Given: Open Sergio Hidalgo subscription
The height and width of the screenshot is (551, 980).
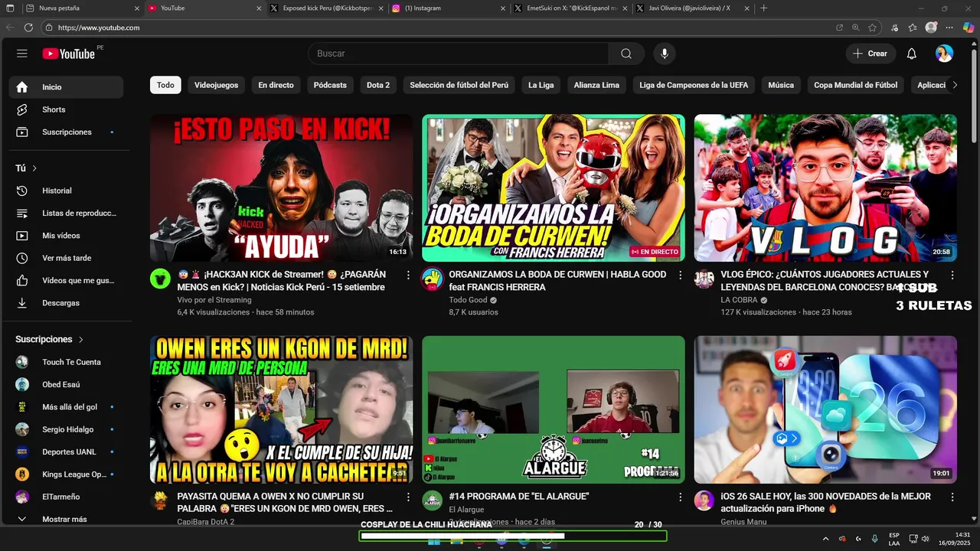Looking at the screenshot, I should pyautogui.click(x=66, y=429).
